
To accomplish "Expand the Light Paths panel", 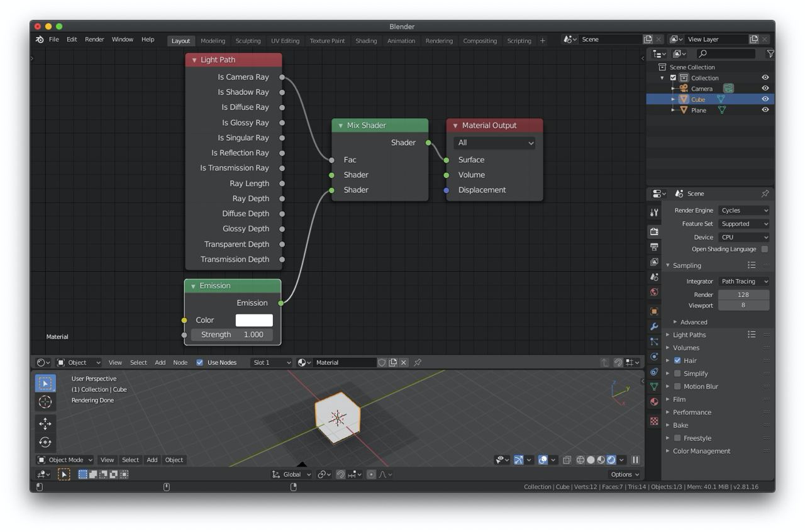I will tap(689, 335).
